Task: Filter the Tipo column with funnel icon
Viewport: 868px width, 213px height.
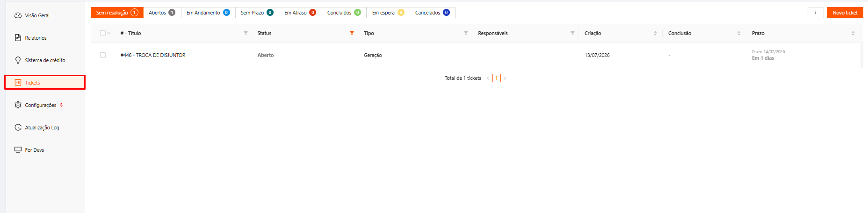Action: click(466, 33)
